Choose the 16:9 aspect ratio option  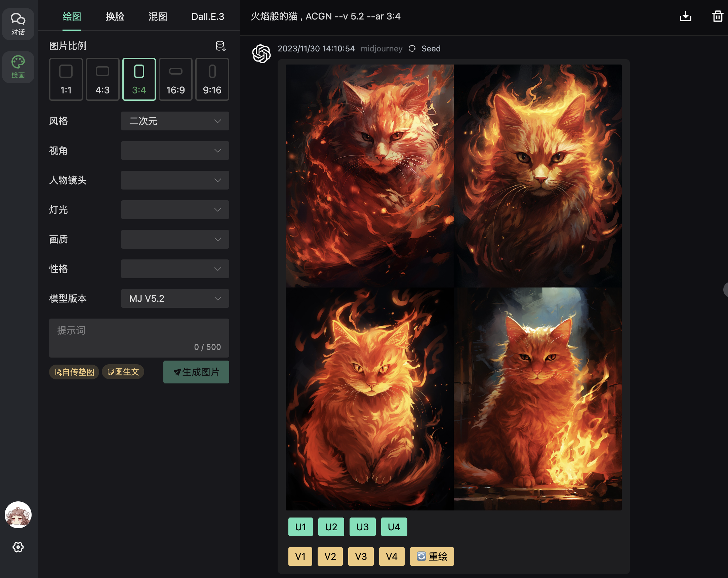175,79
